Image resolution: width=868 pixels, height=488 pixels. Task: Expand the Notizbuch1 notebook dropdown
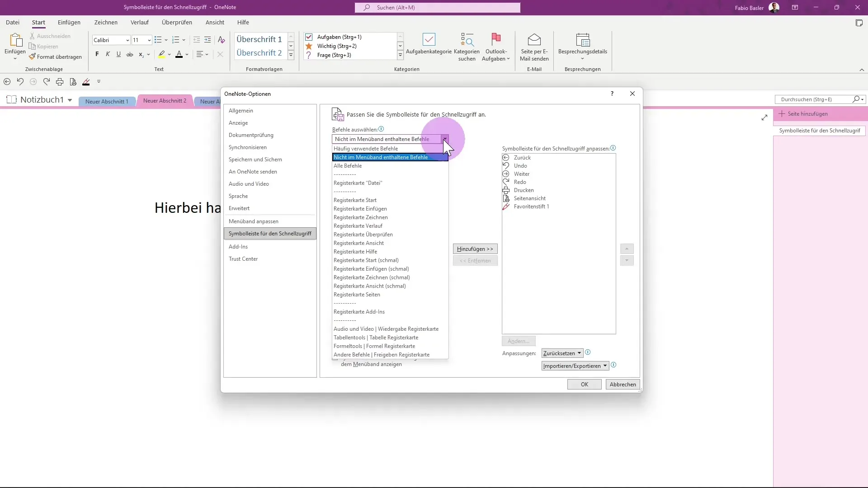click(70, 100)
